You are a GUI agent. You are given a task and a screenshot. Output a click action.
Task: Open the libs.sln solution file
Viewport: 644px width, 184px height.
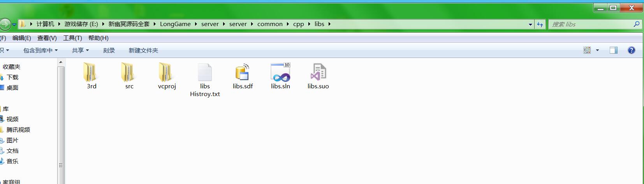click(x=280, y=73)
